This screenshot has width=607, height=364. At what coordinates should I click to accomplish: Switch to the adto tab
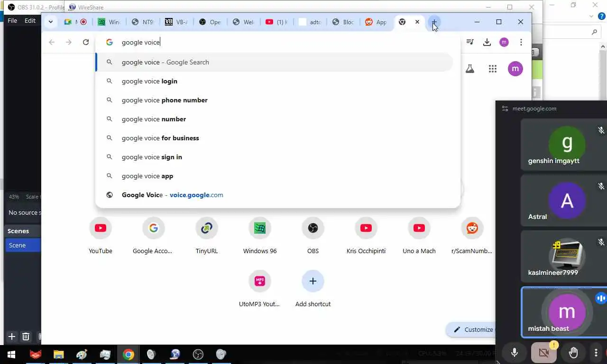point(310,22)
